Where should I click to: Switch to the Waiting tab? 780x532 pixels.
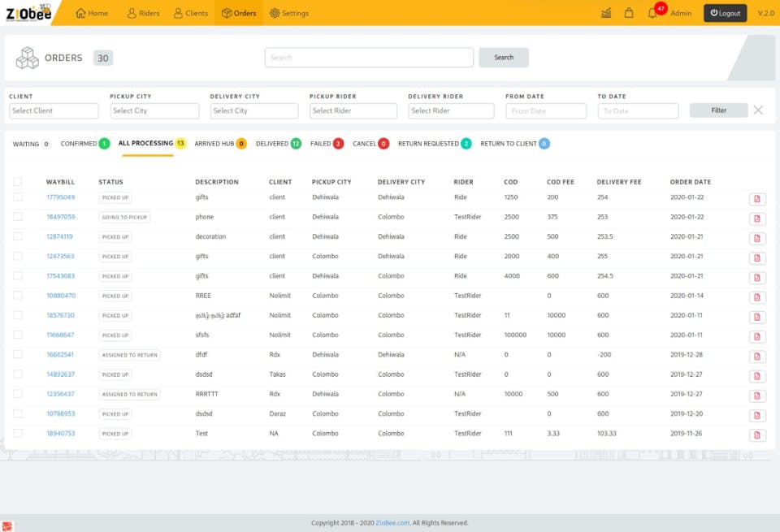pos(32,145)
